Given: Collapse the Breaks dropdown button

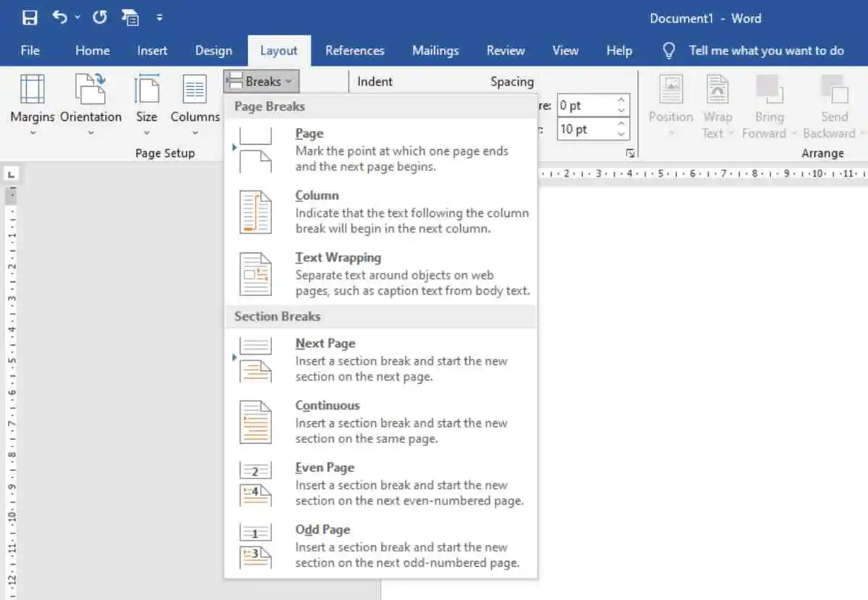Looking at the screenshot, I should [x=260, y=82].
